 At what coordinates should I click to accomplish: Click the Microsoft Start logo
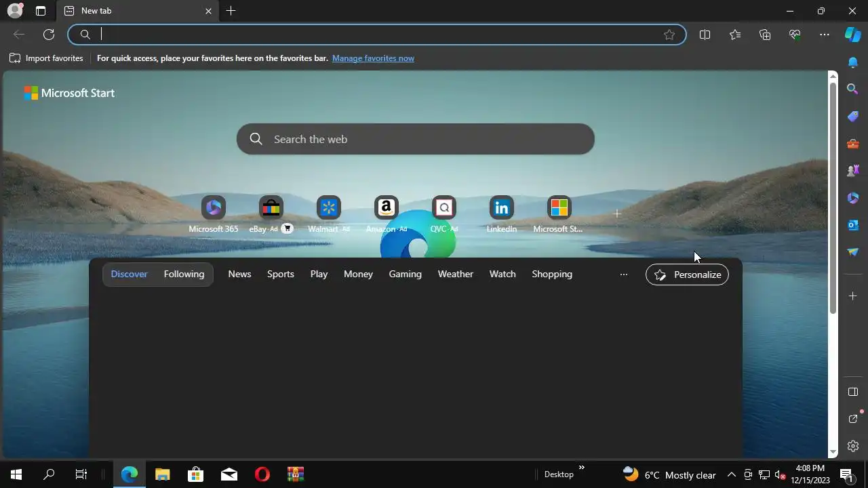pyautogui.click(x=69, y=93)
